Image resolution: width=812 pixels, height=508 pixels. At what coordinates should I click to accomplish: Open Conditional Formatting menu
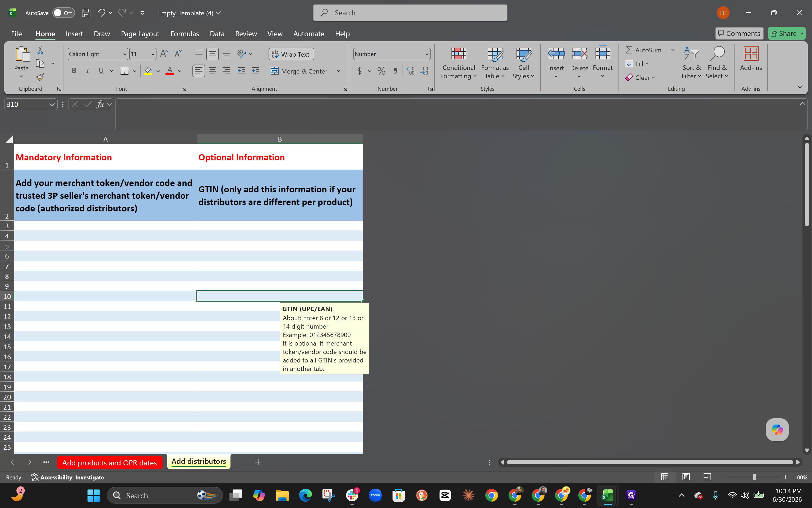click(x=458, y=63)
